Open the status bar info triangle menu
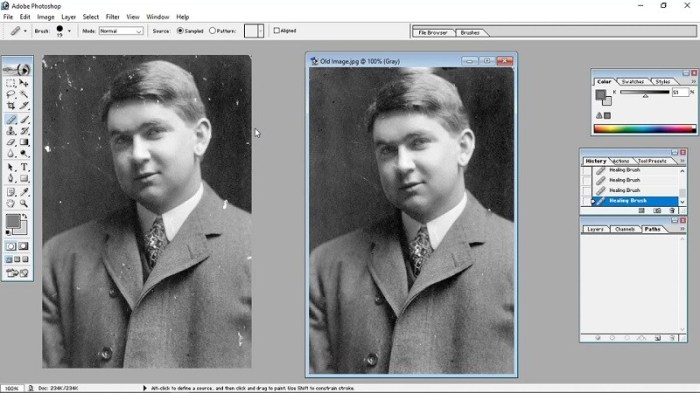Screen dimensions: 700x393 pos(145,388)
